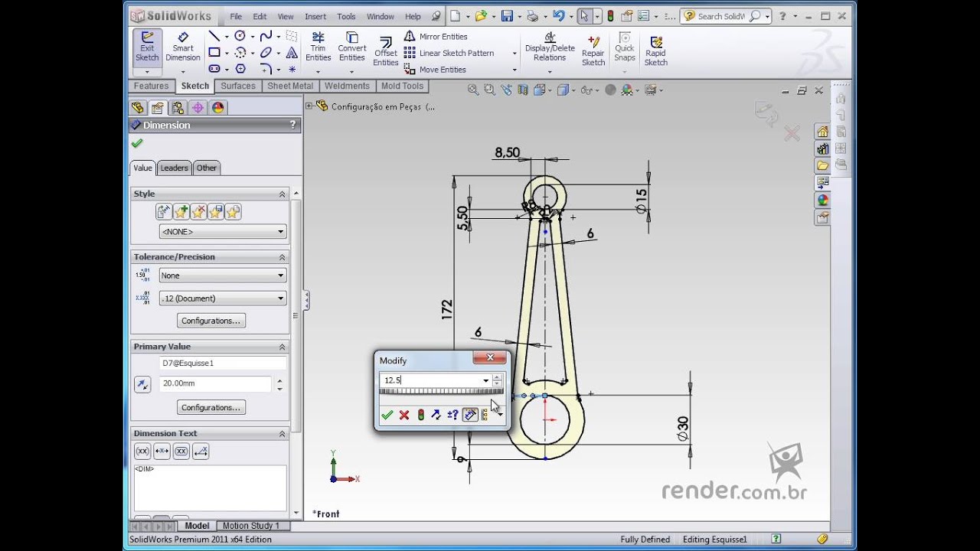Click Configurations button under Tolerance/Precision
The image size is (980, 551).
coord(211,321)
